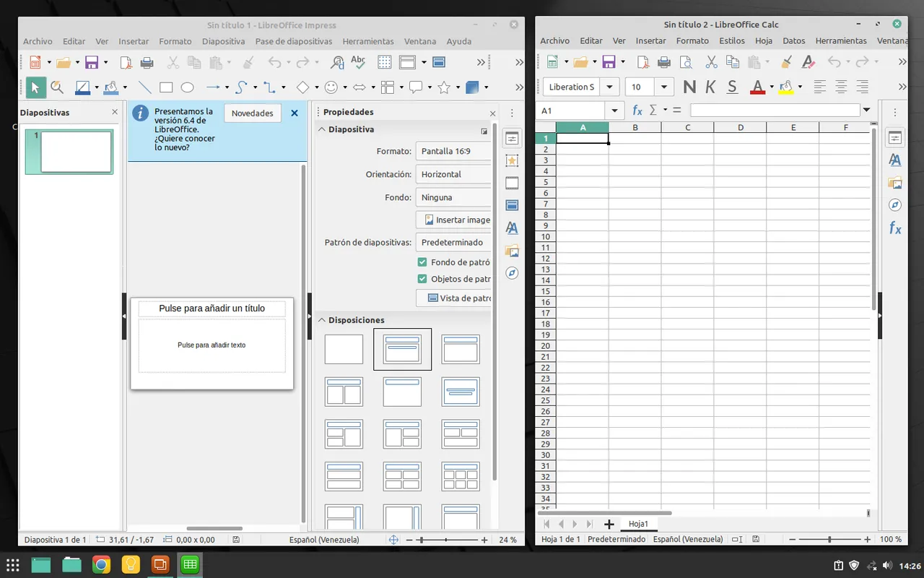Click the Calc zoom slider in status bar
The height and width of the screenshot is (578, 924).
pyautogui.click(x=829, y=540)
